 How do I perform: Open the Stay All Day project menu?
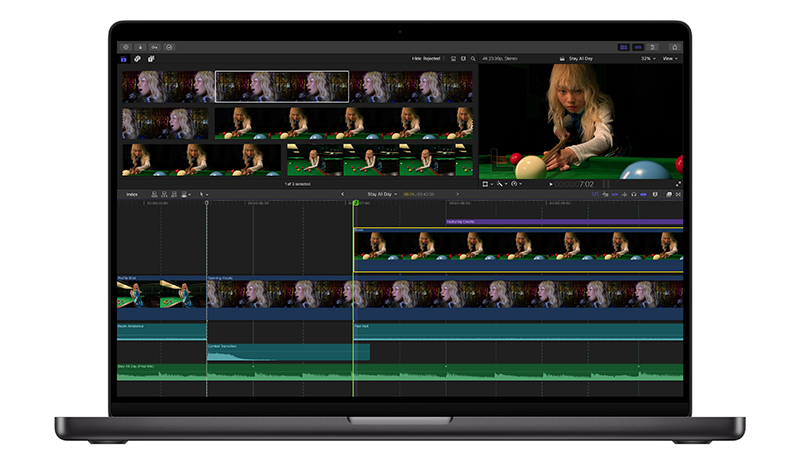(x=382, y=194)
